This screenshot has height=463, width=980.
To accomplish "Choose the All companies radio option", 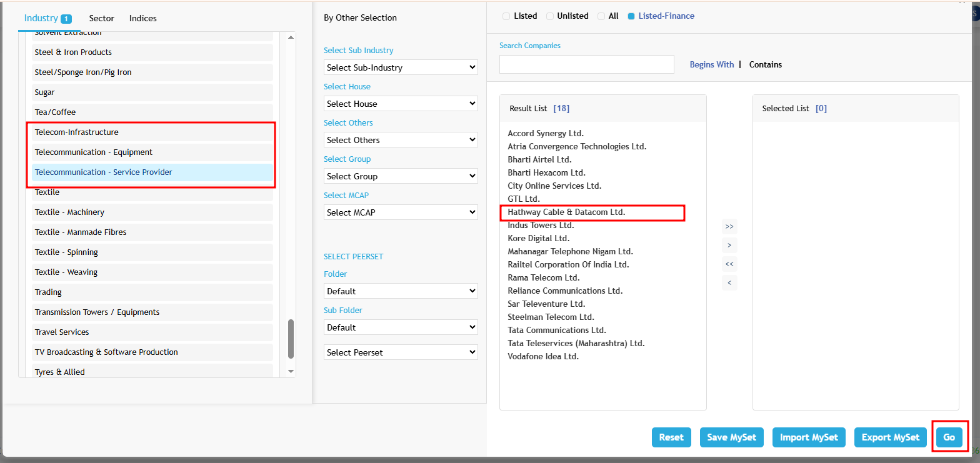I will 601,16.
